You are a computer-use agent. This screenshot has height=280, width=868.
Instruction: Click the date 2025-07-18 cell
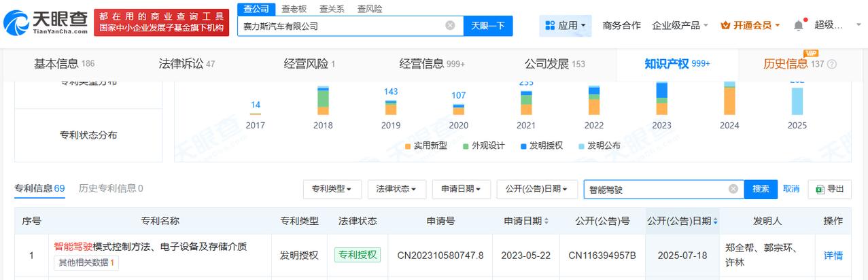pos(682,256)
